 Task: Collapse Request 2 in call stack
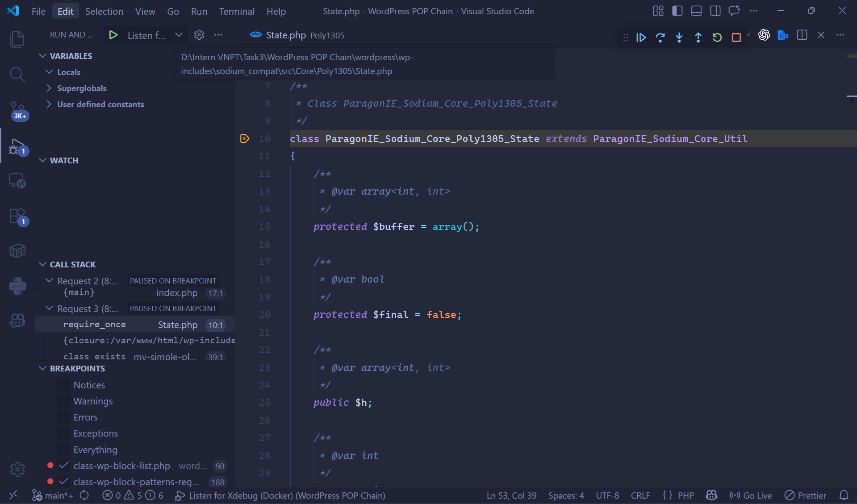click(x=50, y=281)
